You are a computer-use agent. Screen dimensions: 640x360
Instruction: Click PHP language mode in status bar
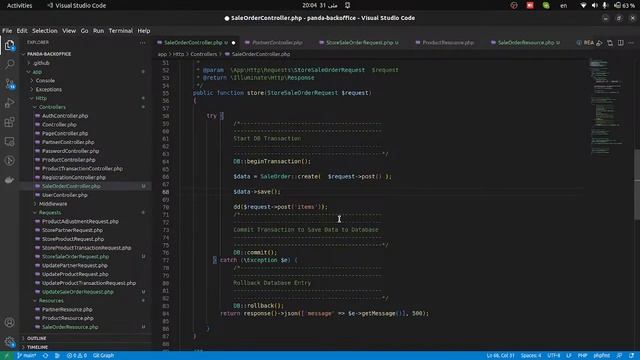coord(582,356)
